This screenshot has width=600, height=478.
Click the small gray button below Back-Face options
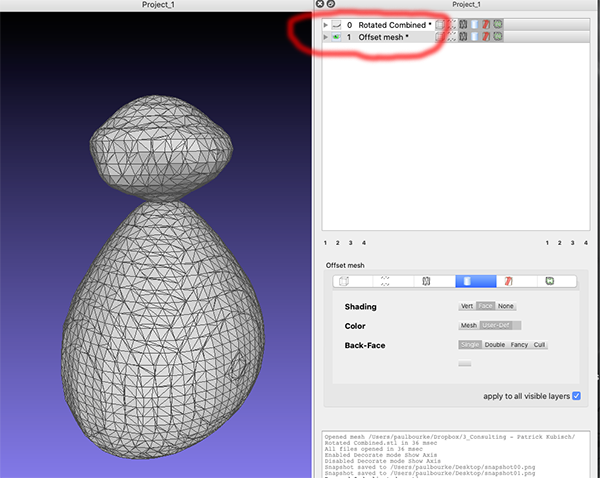click(x=465, y=363)
